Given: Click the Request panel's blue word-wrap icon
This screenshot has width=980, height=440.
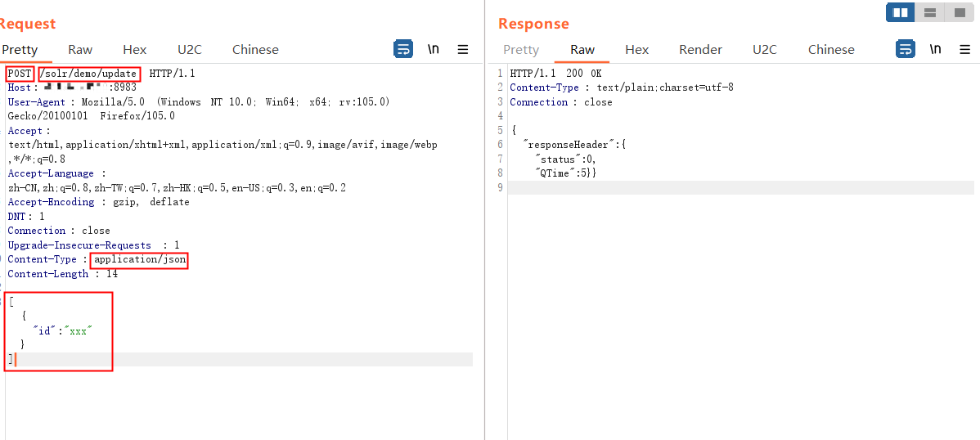Looking at the screenshot, I should (403, 49).
